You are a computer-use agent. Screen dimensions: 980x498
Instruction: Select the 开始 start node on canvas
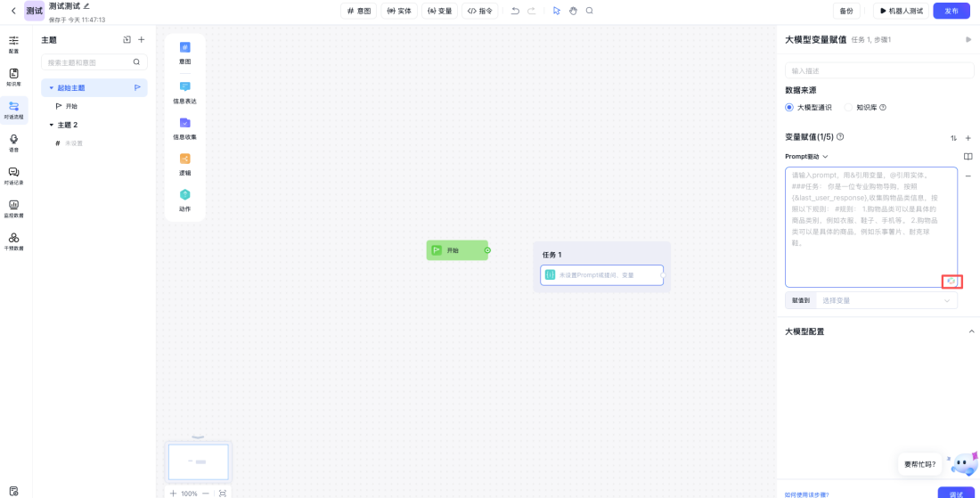tap(457, 250)
